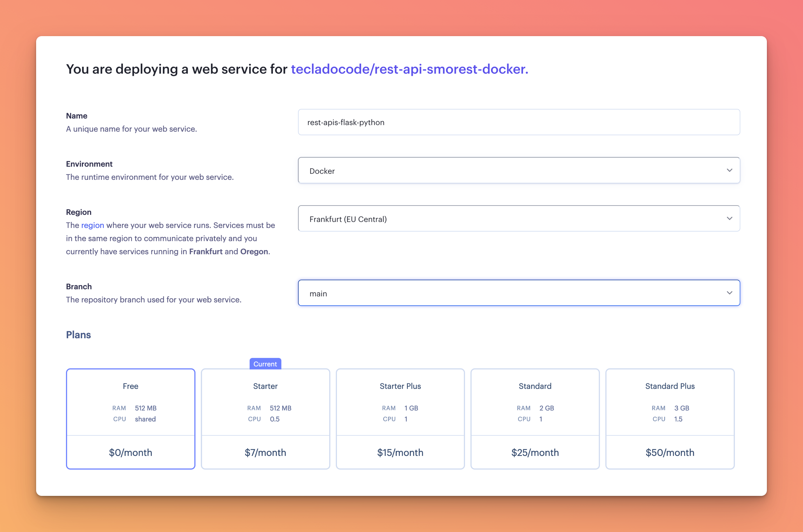Follow the 'region' link in Region description
The width and height of the screenshot is (803, 532).
point(92,225)
